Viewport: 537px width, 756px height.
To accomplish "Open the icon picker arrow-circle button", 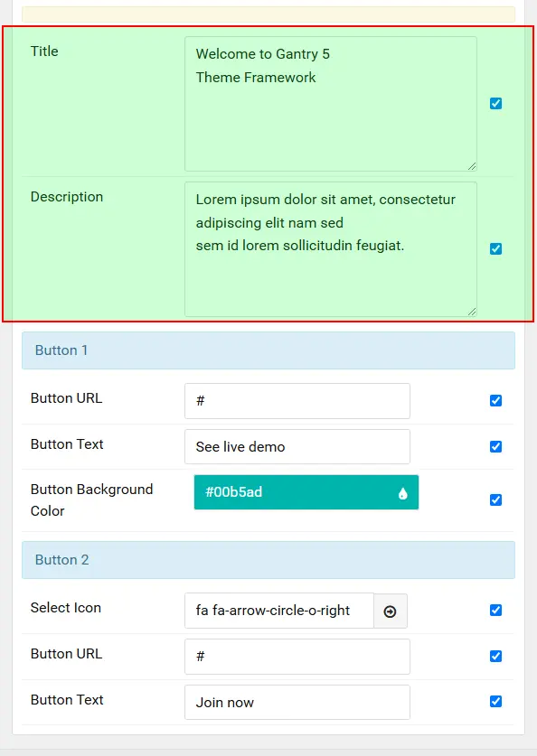I will 391,611.
